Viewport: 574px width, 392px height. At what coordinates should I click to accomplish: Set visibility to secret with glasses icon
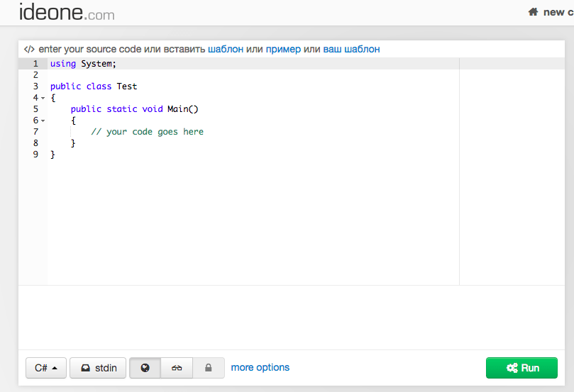tap(177, 368)
